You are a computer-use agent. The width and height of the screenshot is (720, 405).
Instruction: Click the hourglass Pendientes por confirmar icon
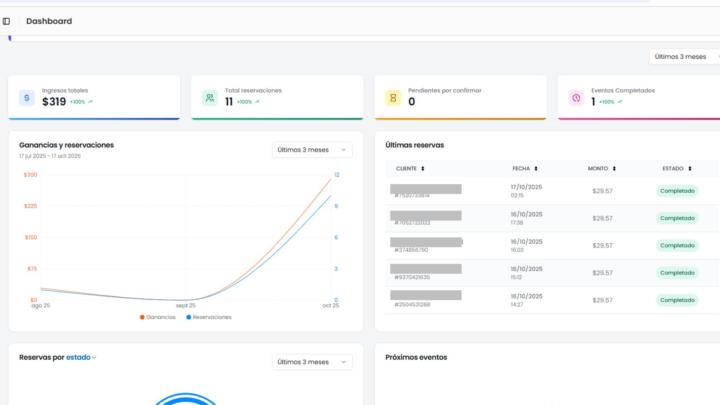[393, 98]
